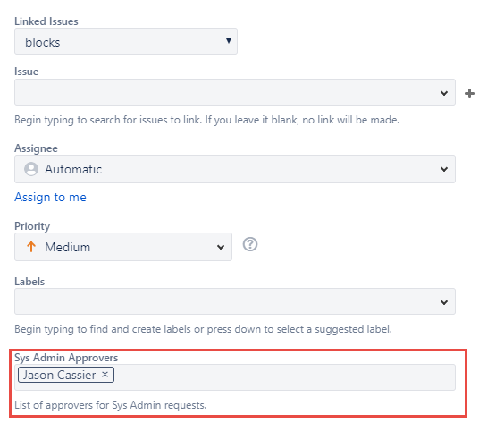Click the blocks text in Linked Issues

[x=43, y=42]
